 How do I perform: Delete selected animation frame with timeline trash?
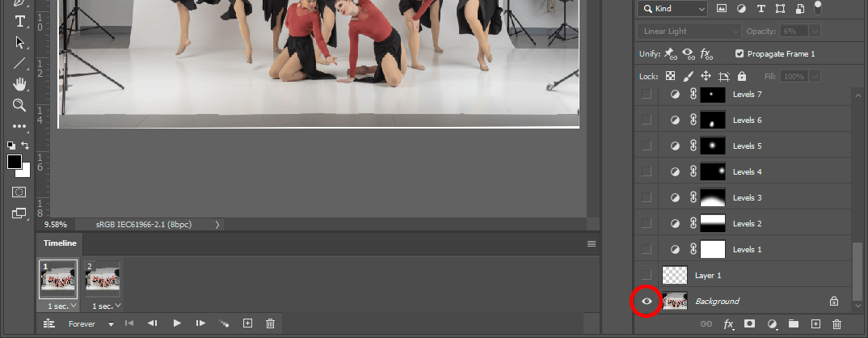coord(270,323)
